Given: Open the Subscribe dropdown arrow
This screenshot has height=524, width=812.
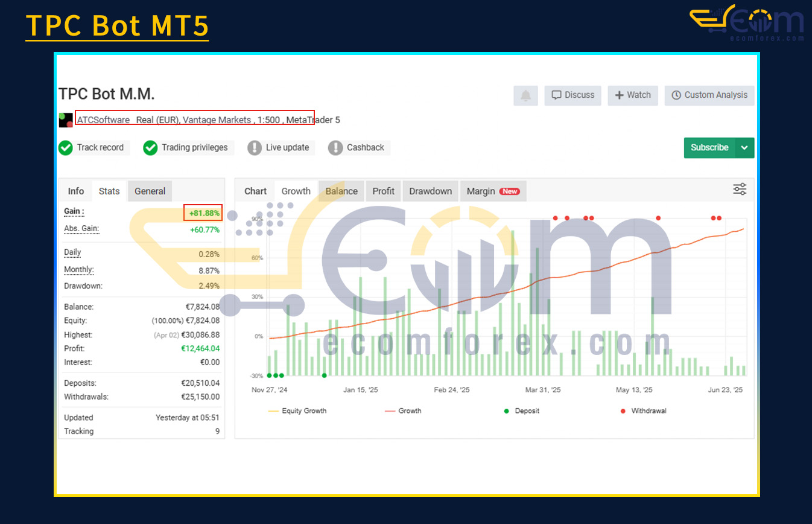Looking at the screenshot, I should pos(745,148).
